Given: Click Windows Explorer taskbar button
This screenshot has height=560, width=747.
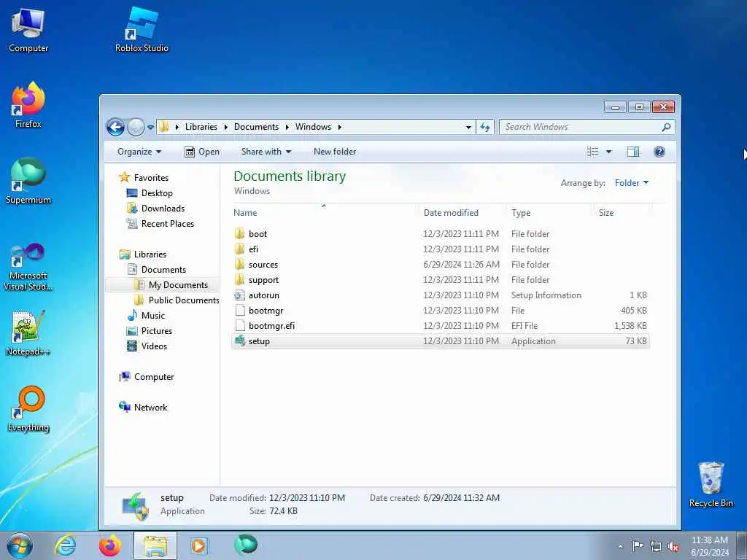Looking at the screenshot, I should click(155, 545).
